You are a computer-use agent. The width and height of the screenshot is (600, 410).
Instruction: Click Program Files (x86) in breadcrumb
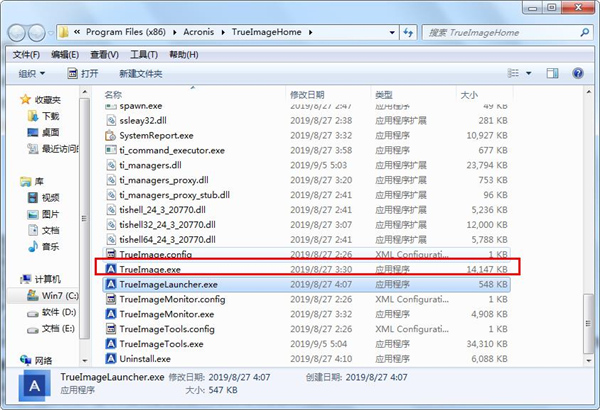pyautogui.click(x=126, y=32)
